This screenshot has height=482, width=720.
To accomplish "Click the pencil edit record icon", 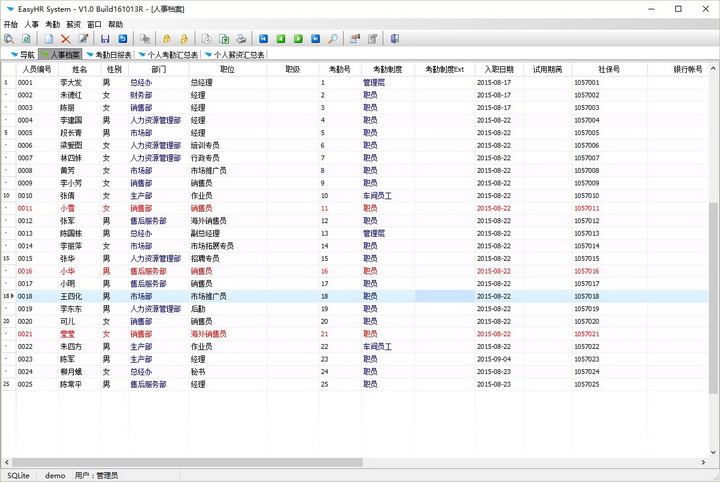I will point(82,39).
